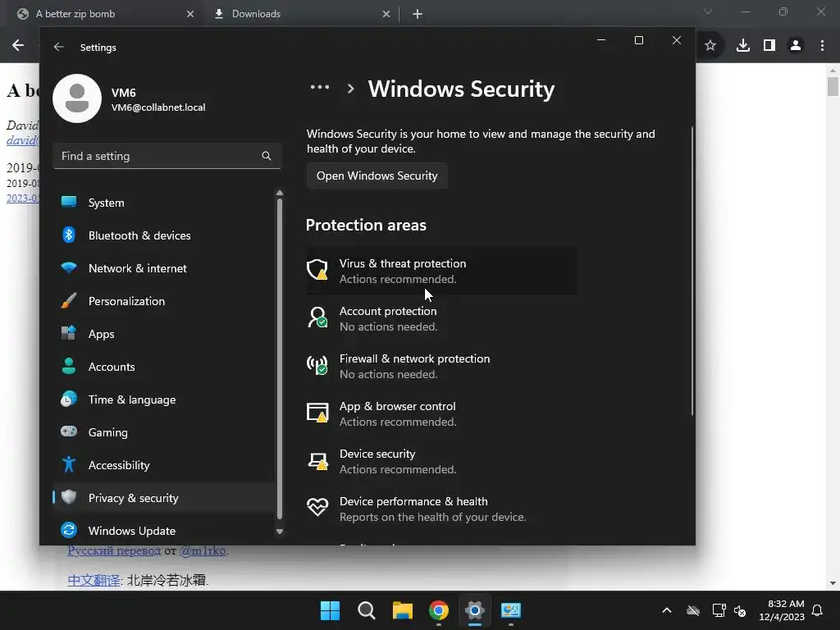Screen dimensions: 840x630
Task: Open Chrome's downloads toolbar icon
Action: point(743,46)
